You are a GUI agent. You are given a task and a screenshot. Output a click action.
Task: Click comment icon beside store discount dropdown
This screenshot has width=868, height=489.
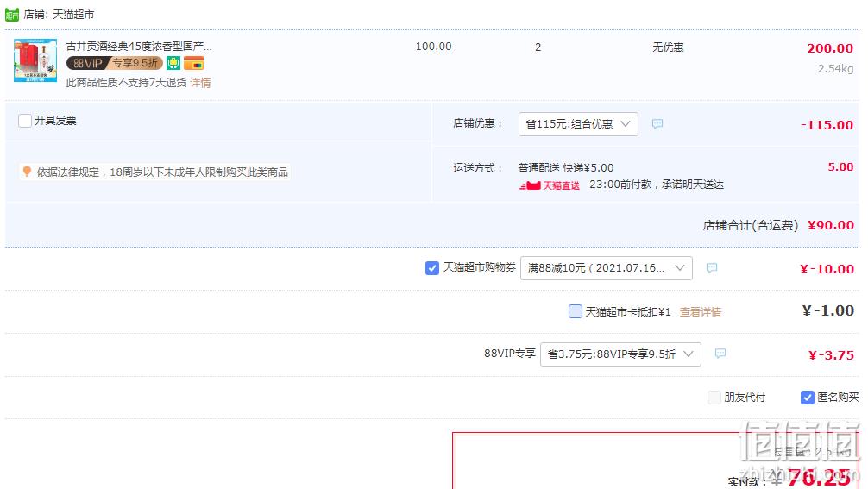point(657,124)
